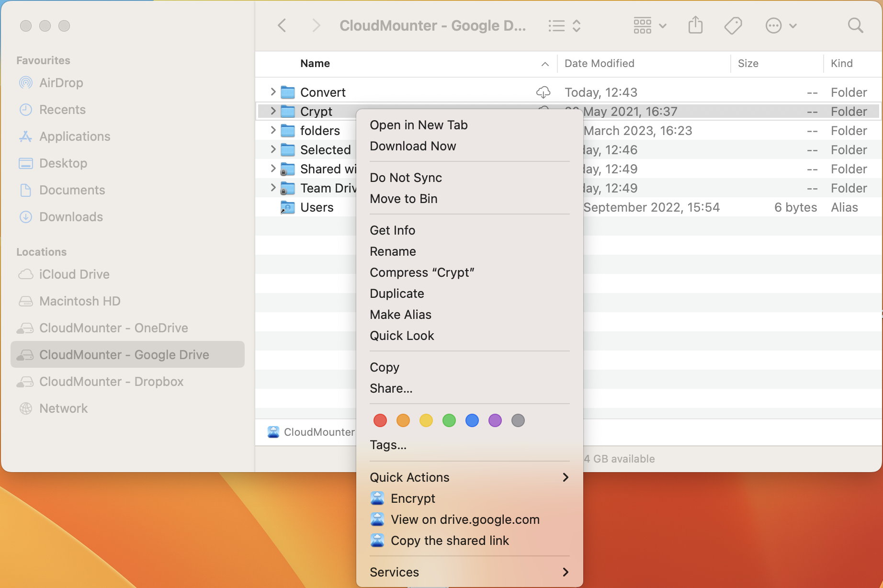Open Documents in the sidebar
The width and height of the screenshot is (883, 588).
coord(127,190)
